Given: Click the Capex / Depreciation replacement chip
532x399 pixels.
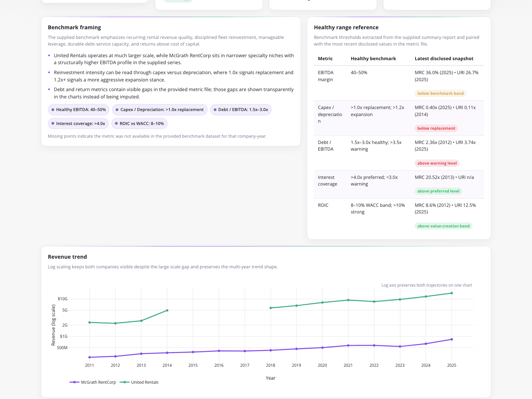Looking at the screenshot, I should point(160,110).
